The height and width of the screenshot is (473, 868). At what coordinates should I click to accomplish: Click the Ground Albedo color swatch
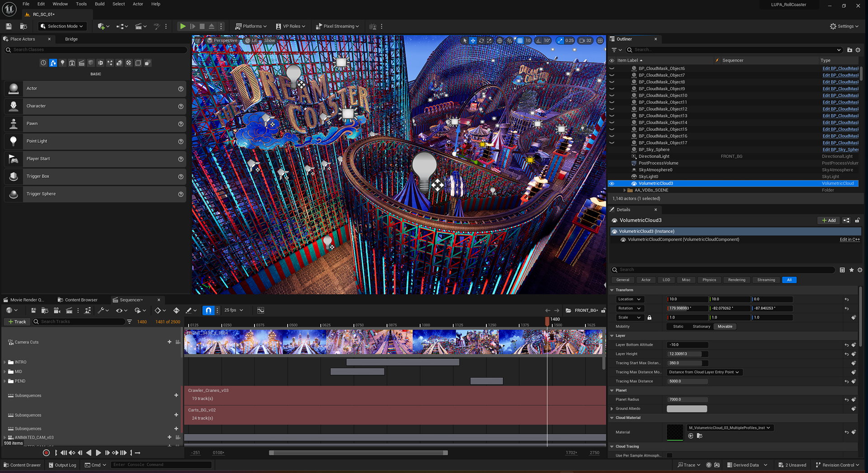(687, 409)
